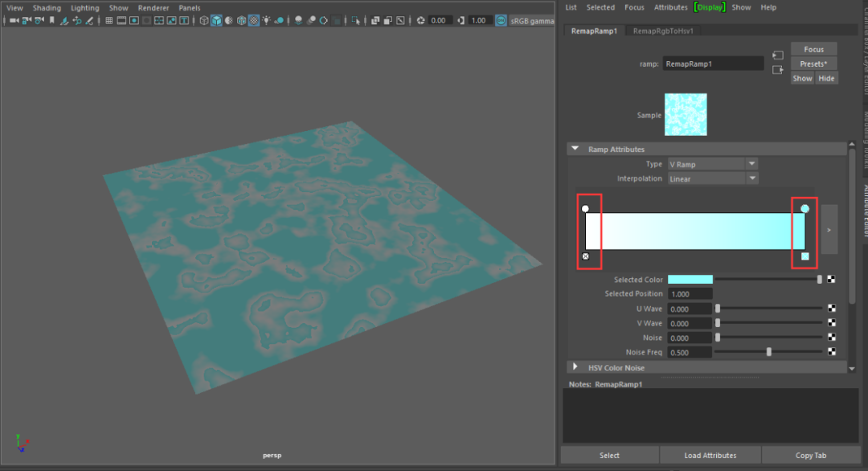Open the sRGB gamma view transform dropdown
Screen dimensions: 868x471
(x=531, y=20)
